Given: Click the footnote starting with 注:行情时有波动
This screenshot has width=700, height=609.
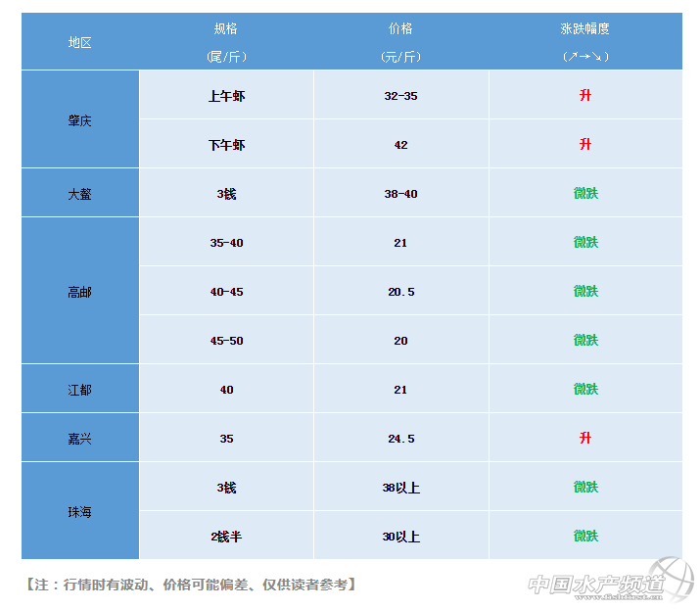Looking at the screenshot, I should pyautogui.click(x=188, y=585).
